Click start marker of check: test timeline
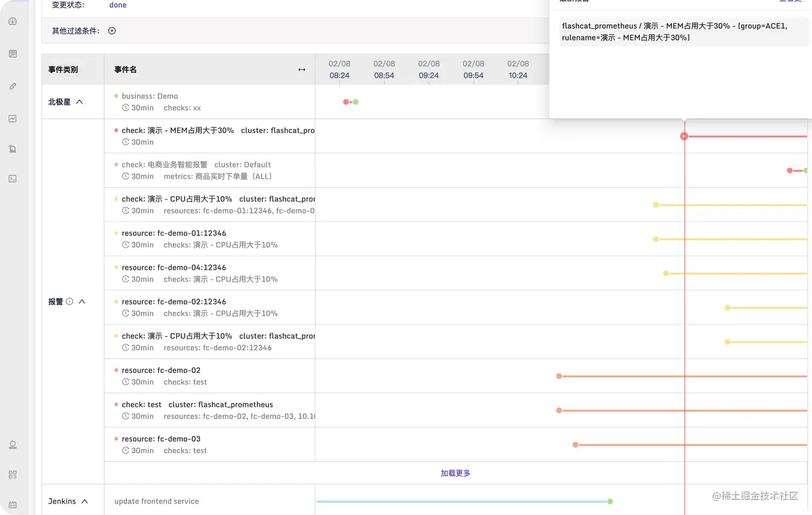The height and width of the screenshot is (515, 812). pos(559,411)
